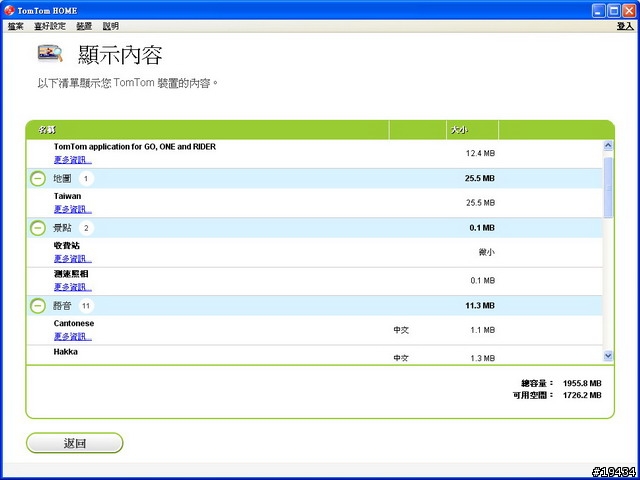
Task: Open 更多資訊 link under 收費站
Action: (73, 258)
